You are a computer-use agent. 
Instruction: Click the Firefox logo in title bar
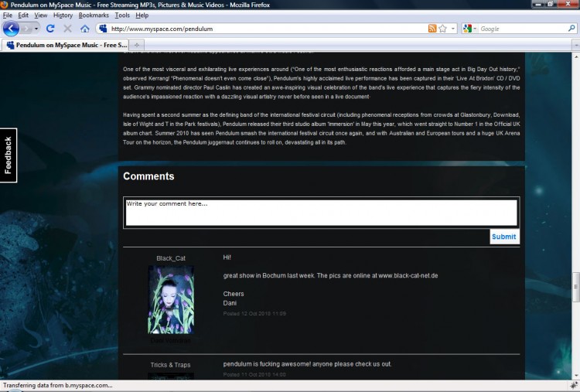4,5
